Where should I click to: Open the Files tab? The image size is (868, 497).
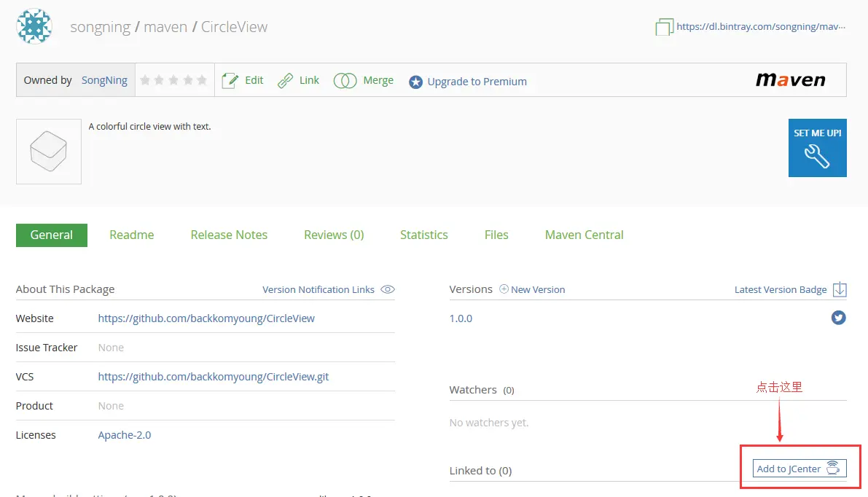click(496, 235)
